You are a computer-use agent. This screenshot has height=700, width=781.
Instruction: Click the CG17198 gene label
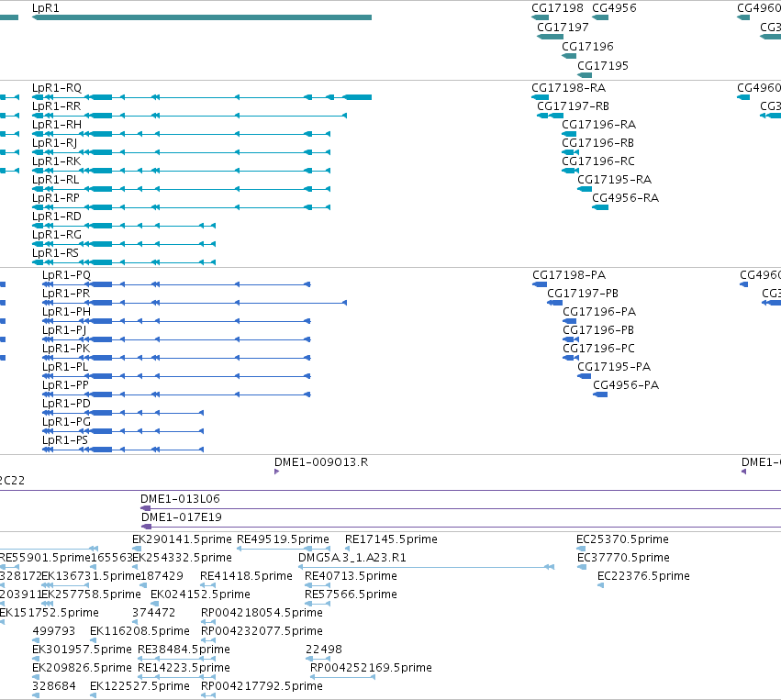pos(557,8)
